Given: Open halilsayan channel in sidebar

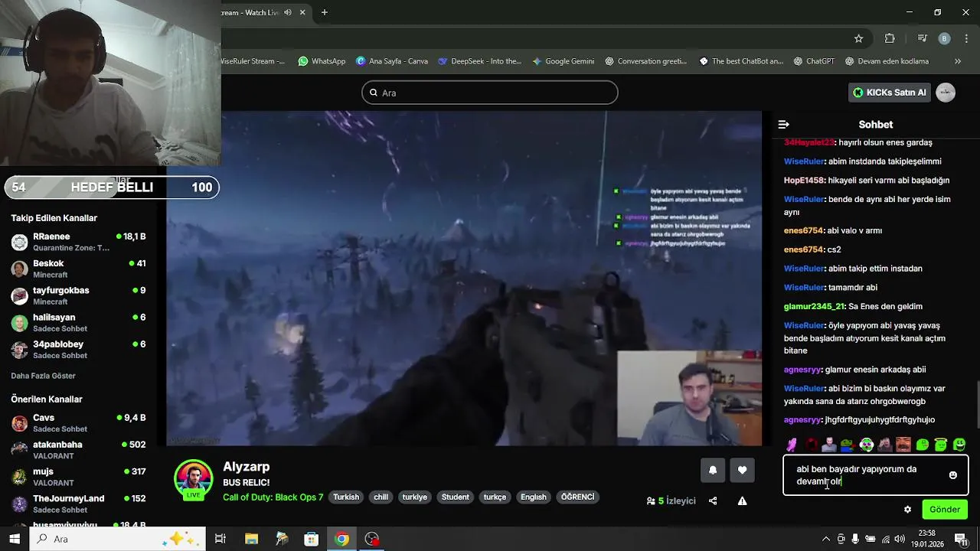Looking at the screenshot, I should 77,322.
